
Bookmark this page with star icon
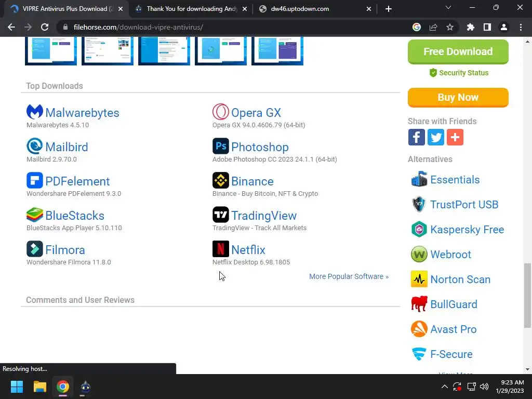click(x=450, y=27)
